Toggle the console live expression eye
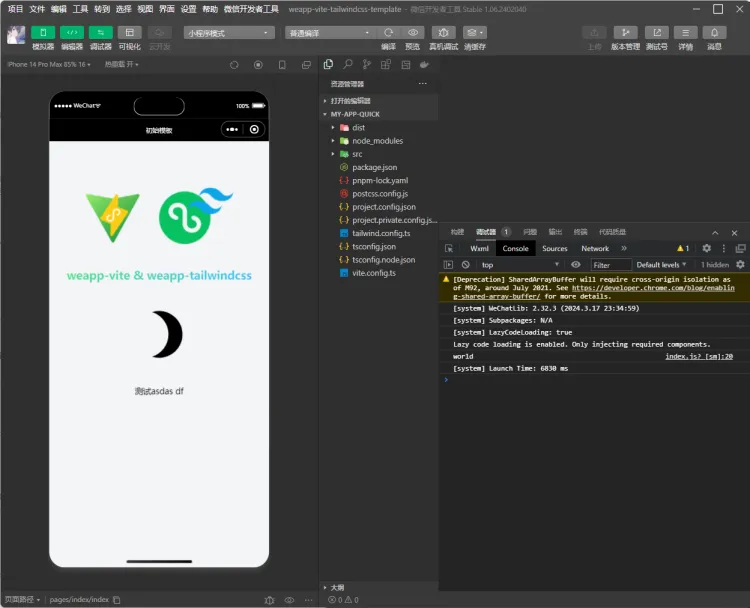The height and width of the screenshot is (608, 750). pos(576,265)
